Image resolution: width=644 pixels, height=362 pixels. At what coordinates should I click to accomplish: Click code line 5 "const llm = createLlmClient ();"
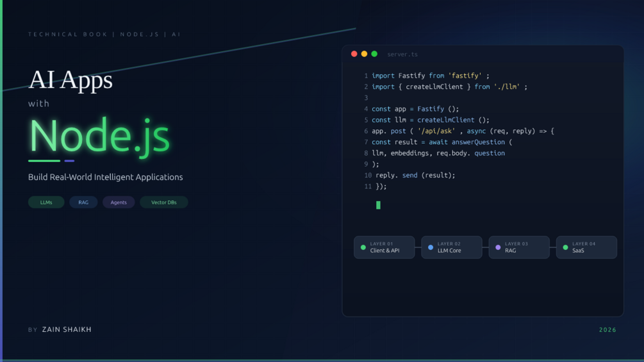click(x=431, y=120)
